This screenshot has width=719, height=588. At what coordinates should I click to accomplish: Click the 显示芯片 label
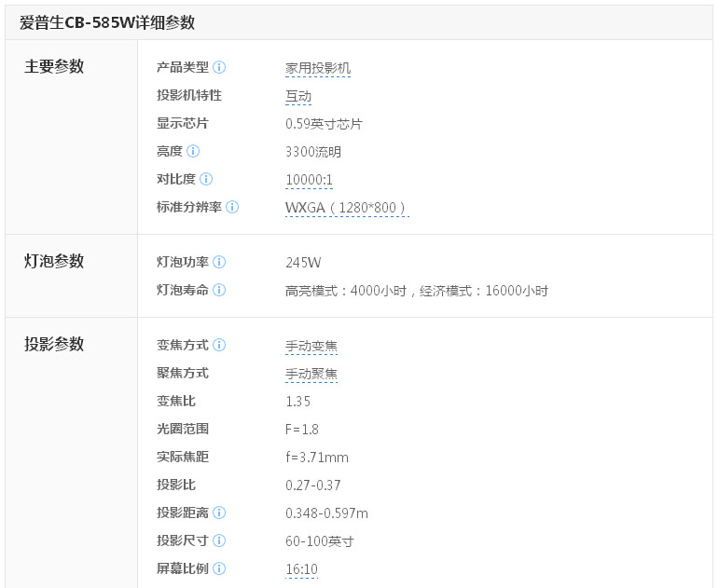(x=183, y=123)
